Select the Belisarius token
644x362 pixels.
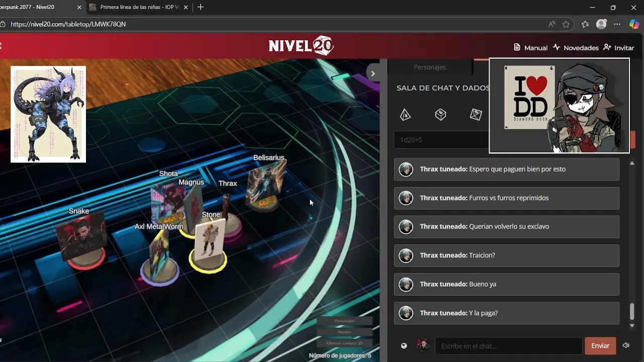tap(265, 185)
